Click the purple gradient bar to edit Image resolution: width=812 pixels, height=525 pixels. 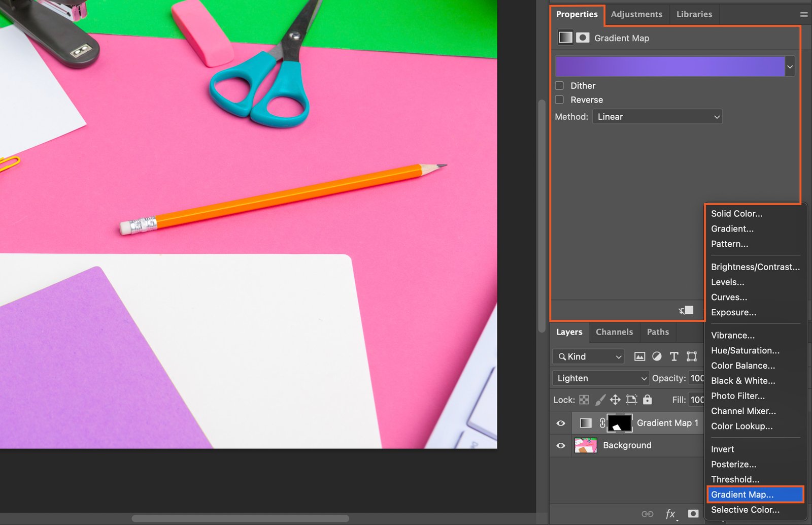[x=670, y=67]
